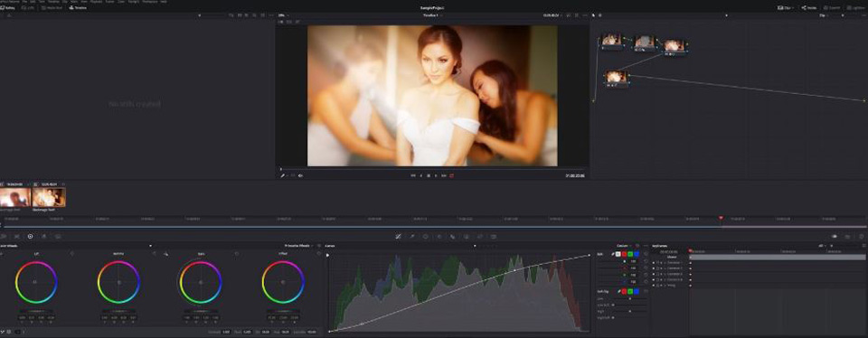Screen dimensions: 868x338
Task: Click the loop playback button
Action: pos(452,175)
